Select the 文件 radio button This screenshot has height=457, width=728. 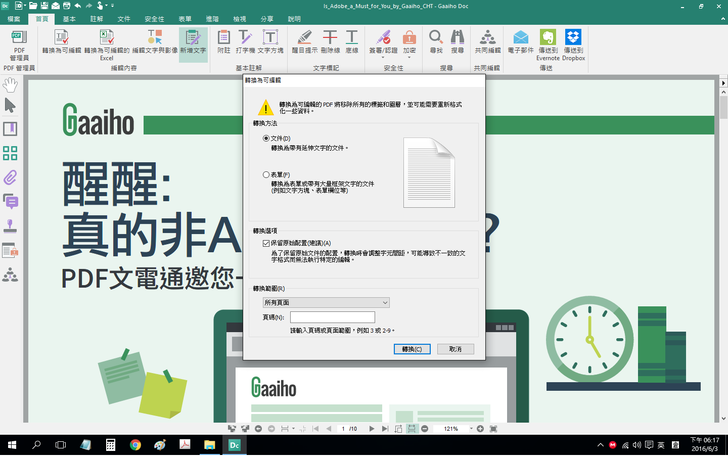pos(265,137)
